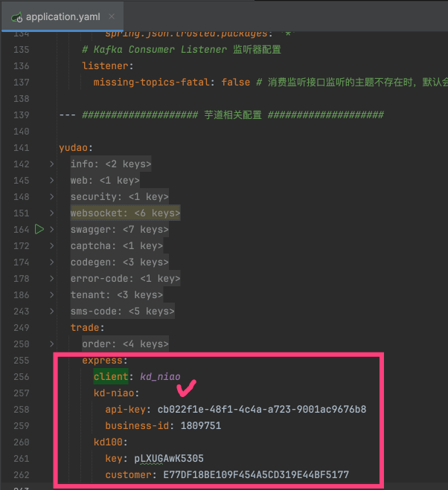Unfold the websocket block chevron
The width and height of the screenshot is (448, 490).
point(51,213)
